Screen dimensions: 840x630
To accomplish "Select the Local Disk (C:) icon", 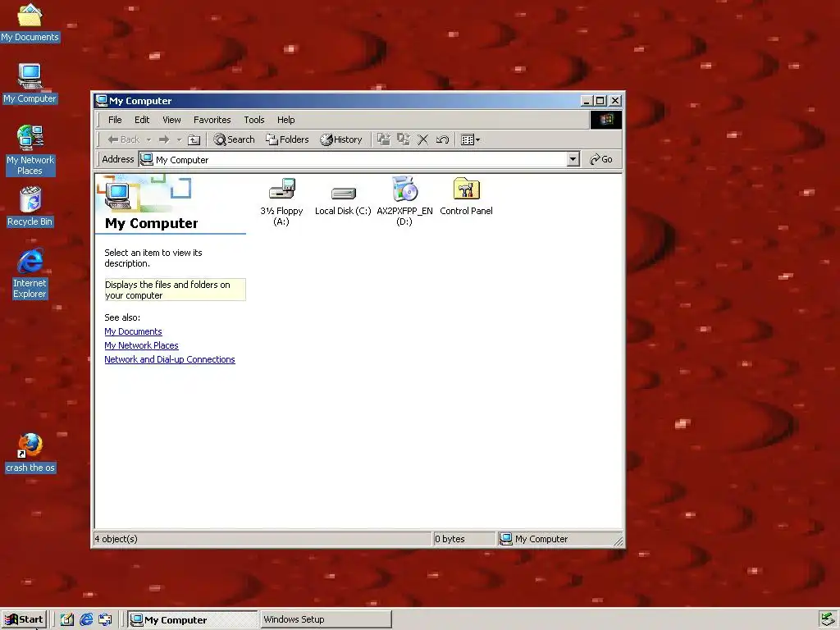I will 343,194.
